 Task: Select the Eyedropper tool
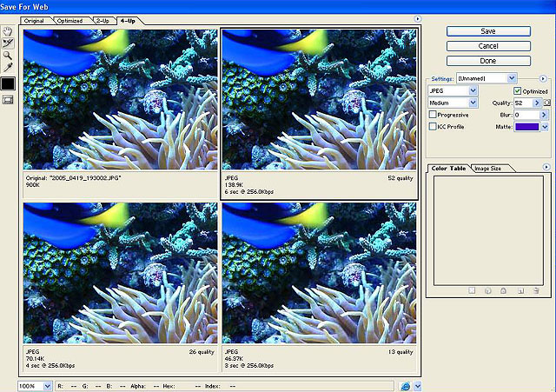(8, 65)
